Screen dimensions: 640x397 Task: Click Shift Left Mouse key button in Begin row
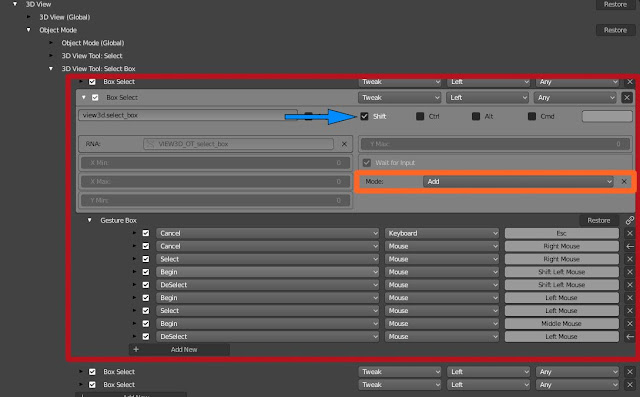(x=562, y=272)
